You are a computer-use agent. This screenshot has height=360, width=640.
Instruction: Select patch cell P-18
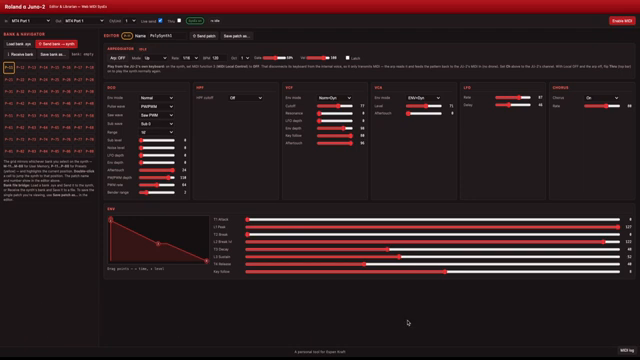click(90, 68)
